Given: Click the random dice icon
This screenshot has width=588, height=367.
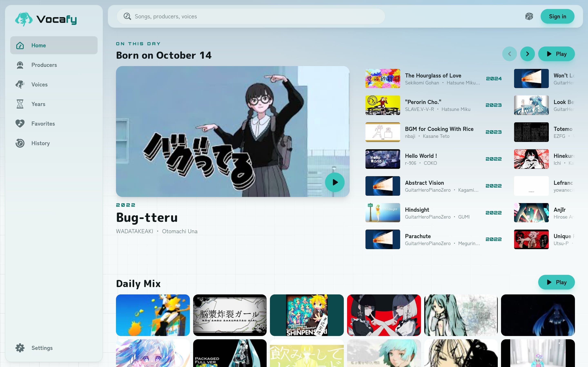Looking at the screenshot, I should point(529,17).
